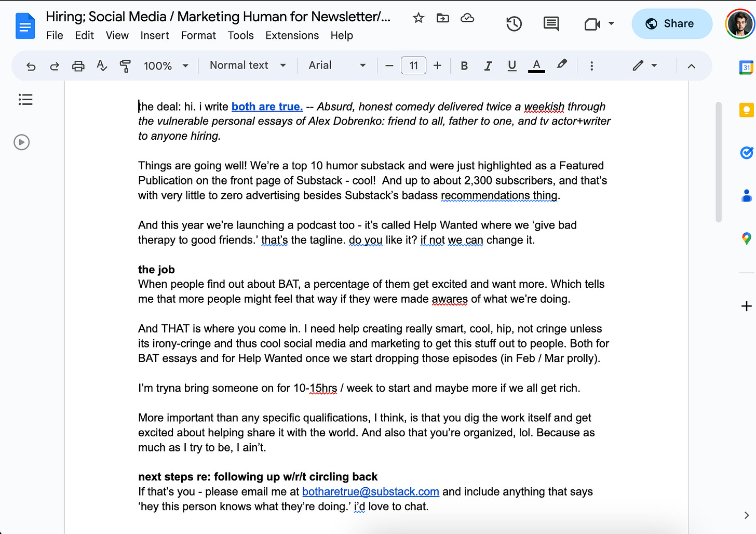
Task: Check cloud save status icon
Action: click(467, 18)
